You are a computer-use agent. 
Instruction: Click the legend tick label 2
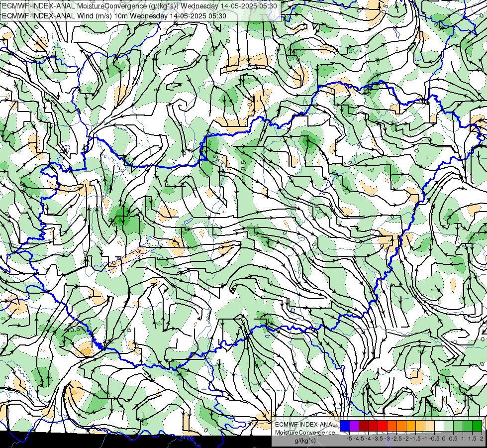click(x=482, y=439)
